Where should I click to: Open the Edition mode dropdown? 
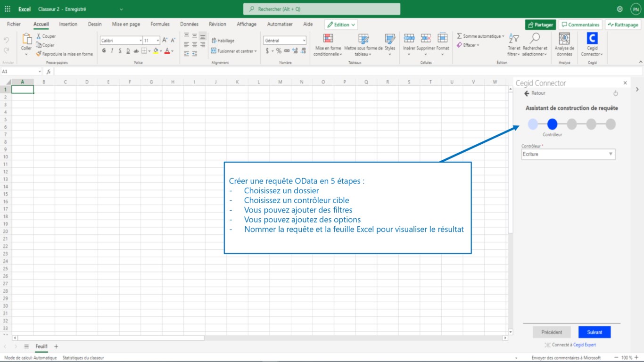coord(341,25)
